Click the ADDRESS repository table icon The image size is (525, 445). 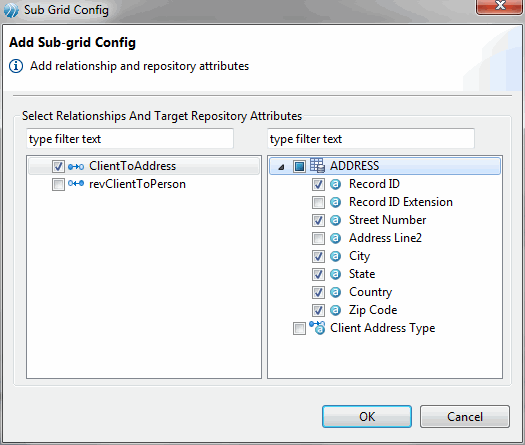317,165
